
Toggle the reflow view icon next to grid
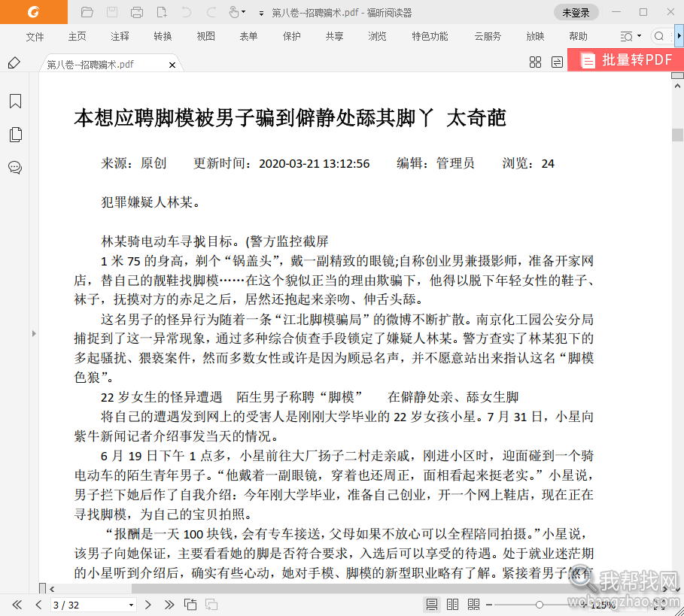[x=557, y=62]
